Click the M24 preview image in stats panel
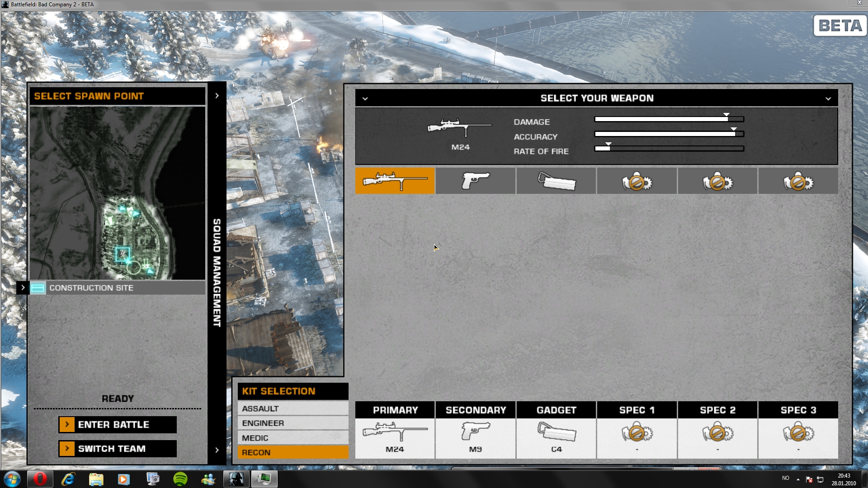The height and width of the screenshot is (488, 868). coord(460,127)
